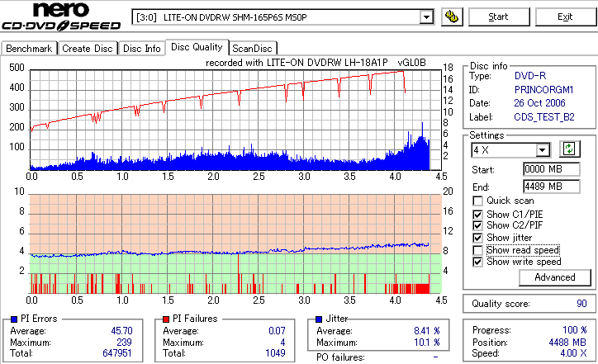Uncheck Show C2/PIF option

coord(477,225)
